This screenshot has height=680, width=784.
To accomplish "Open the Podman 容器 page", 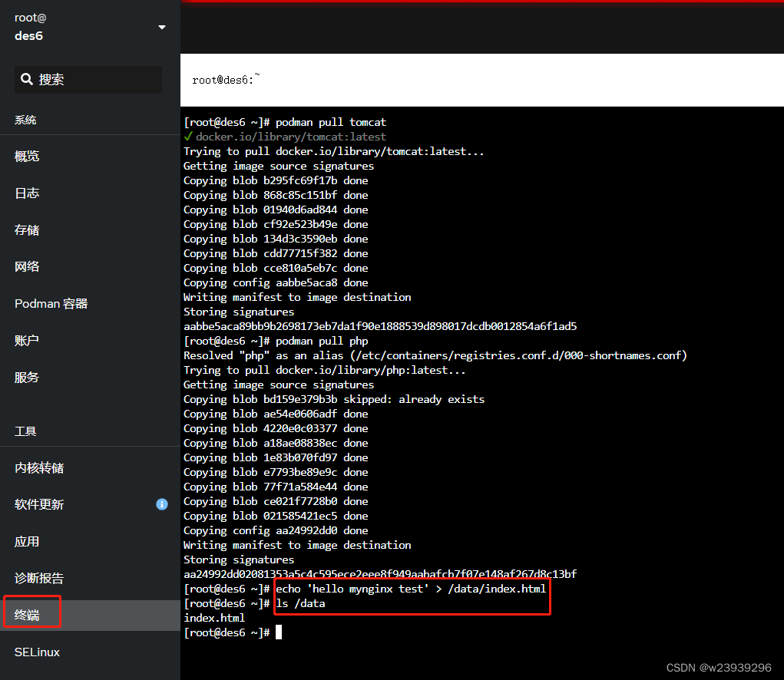I will tap(51, 303).
